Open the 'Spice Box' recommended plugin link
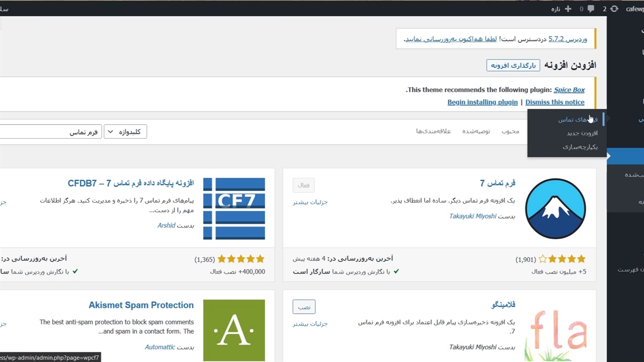Image resolution: width=644 pixels, height=362 pixels. (x=569, y=90)
